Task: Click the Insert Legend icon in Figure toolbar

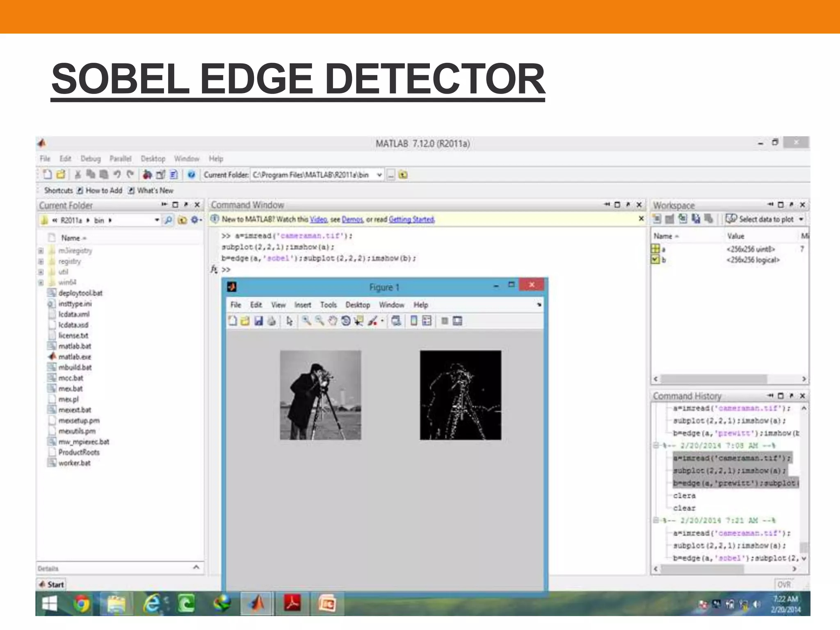Action: click(427, 321)
